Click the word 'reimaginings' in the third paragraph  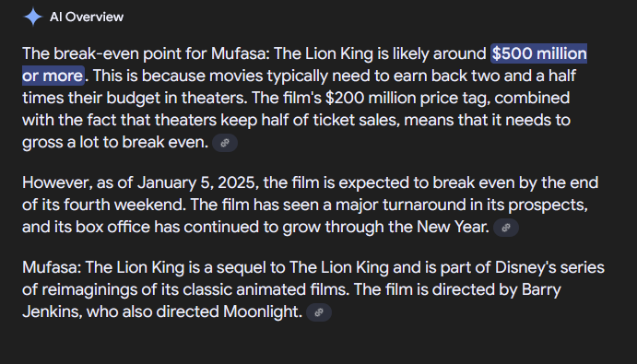(x=89, y=290)
